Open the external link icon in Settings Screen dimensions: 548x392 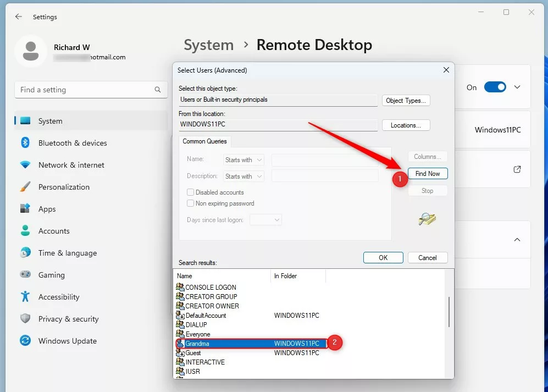tap(517, 169)
